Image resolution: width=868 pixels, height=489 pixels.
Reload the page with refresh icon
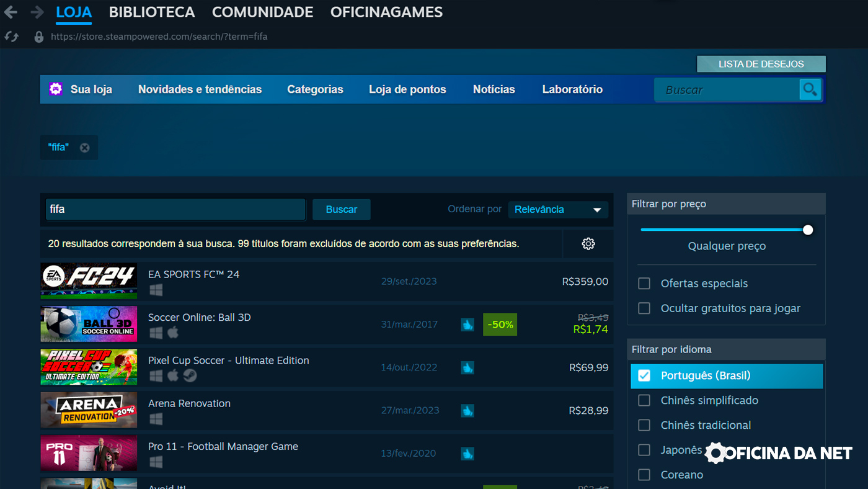(11, 37)
